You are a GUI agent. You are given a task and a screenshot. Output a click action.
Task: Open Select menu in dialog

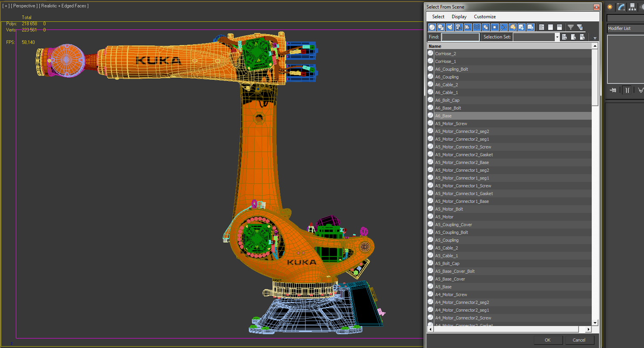[438, 17]
